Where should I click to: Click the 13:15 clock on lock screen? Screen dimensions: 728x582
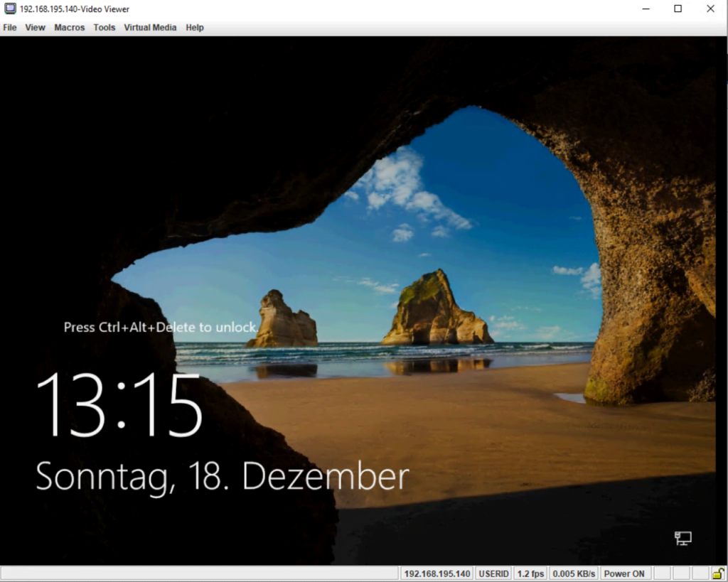(x=119, y=405)
